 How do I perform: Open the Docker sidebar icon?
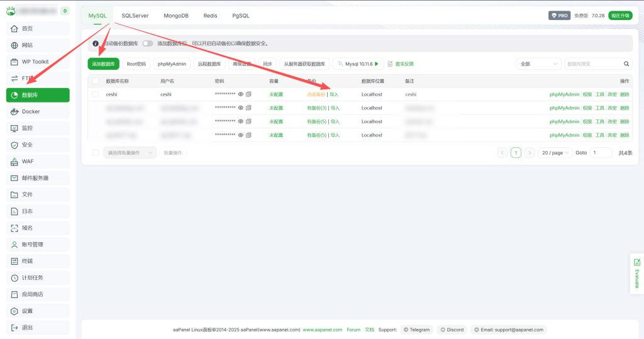[x=14, y=111]
